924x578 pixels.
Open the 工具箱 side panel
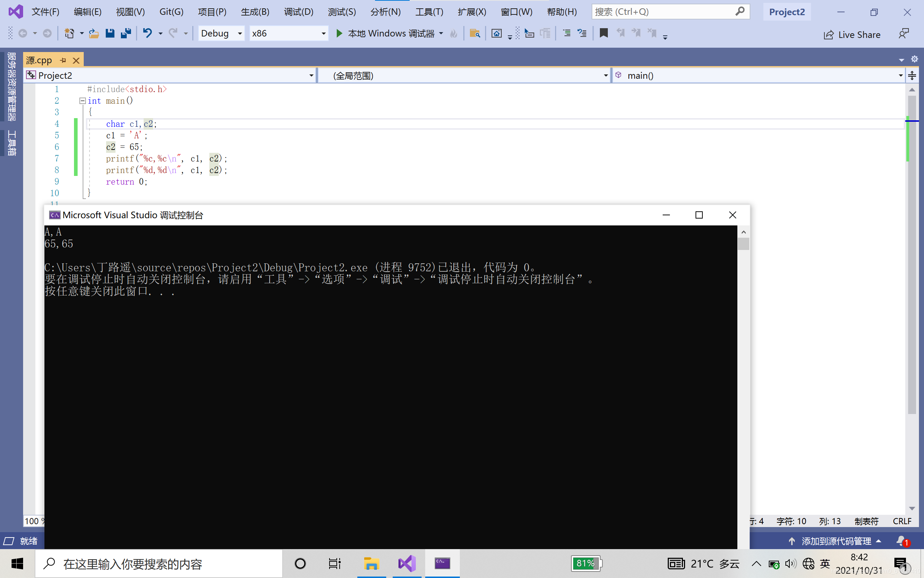[x=12, y=143]
